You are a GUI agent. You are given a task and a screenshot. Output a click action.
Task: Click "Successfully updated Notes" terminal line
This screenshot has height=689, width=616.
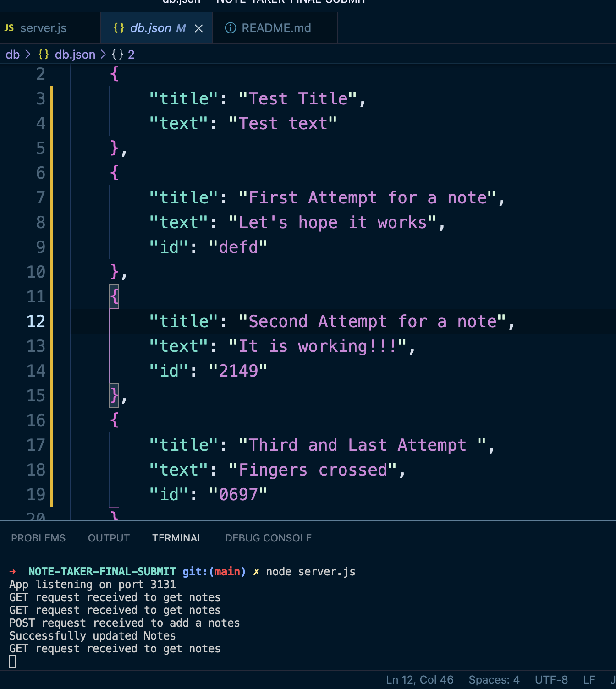click(93, 636)
